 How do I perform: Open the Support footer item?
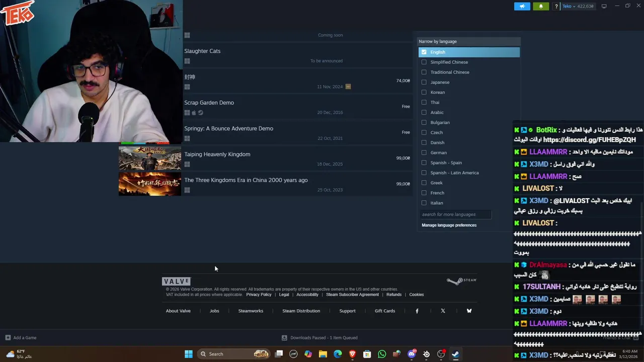(x=347, y=311)
